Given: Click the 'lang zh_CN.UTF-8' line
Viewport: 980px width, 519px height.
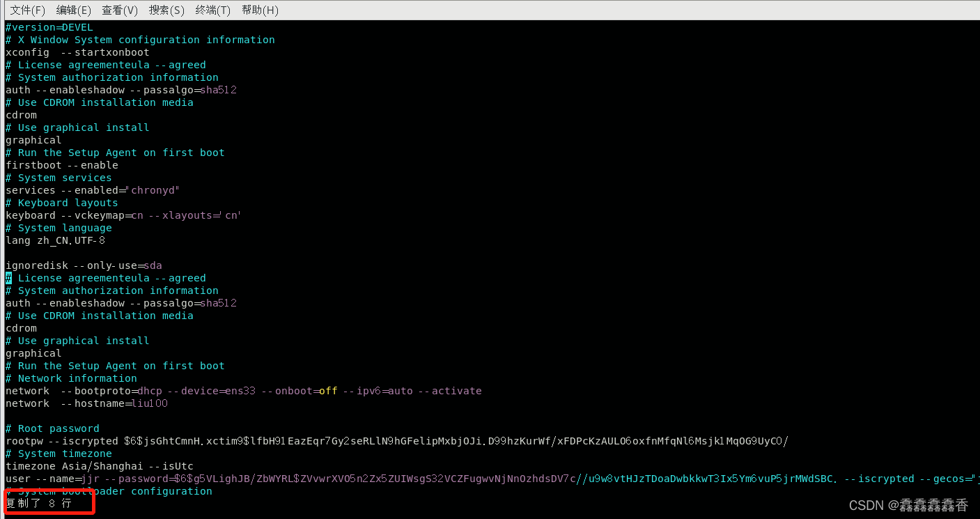Looking at the screenshot, I should (56, 240).
